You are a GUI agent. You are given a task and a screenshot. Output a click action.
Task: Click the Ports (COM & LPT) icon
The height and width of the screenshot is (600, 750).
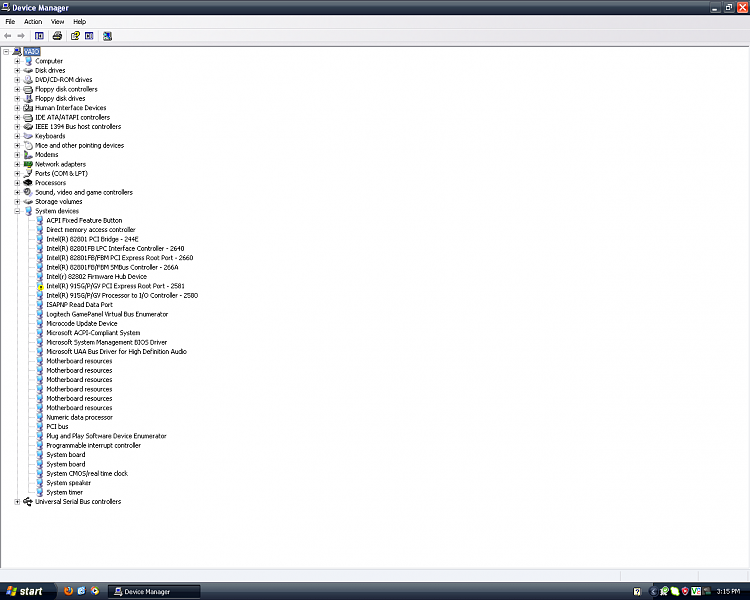tap(28, 174)
